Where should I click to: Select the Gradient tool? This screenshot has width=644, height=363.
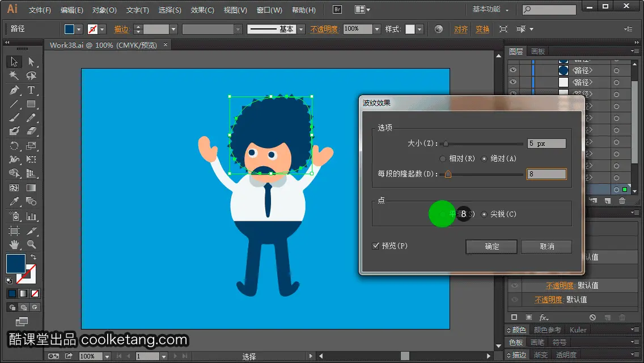31,188
